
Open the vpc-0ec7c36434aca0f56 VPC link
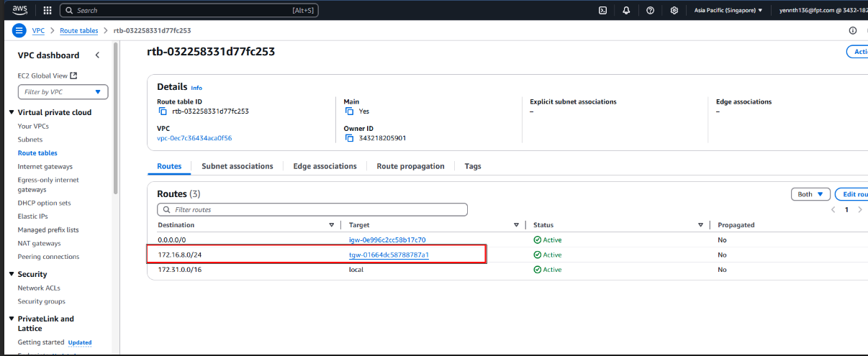(194, 138)
